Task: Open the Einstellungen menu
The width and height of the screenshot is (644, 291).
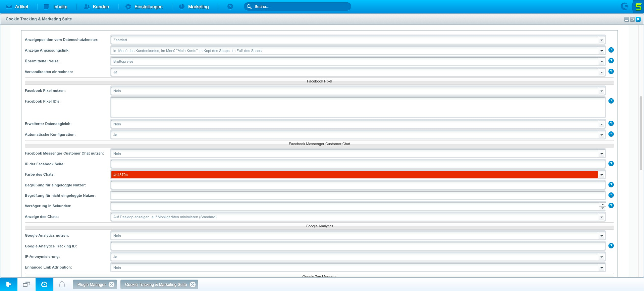Action: pyautogui.click(x=144, y=7)
